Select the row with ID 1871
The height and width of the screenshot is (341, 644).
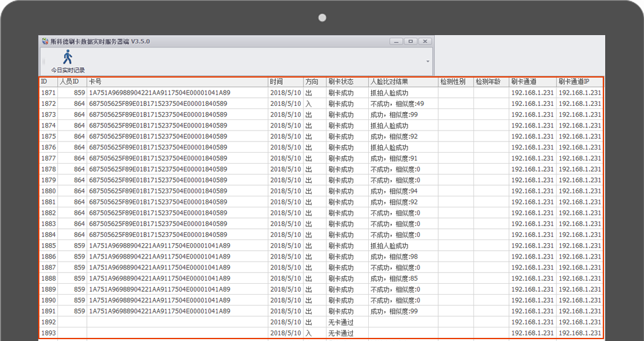click(x=321, y=93)
